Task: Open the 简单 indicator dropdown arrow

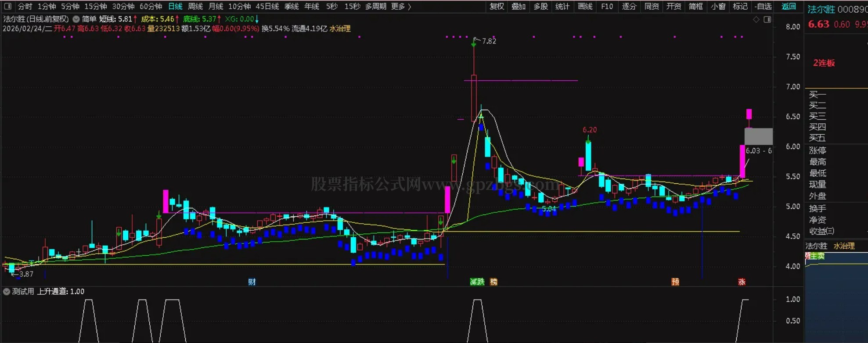Action: pyautogui.click(x=76, y=19)
